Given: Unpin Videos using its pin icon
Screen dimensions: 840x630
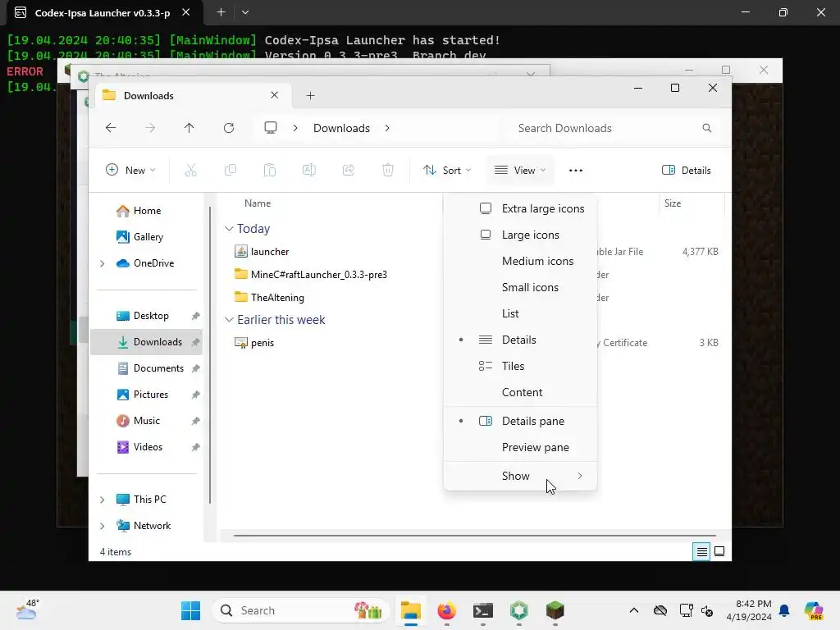Looking at the screenshot, I should [195, 447].
